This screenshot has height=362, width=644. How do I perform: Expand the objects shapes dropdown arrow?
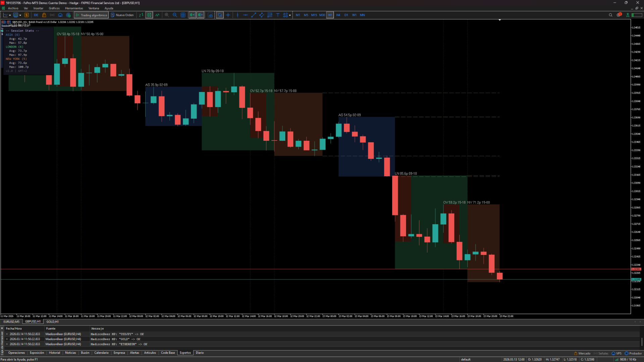tap(290, 15)
